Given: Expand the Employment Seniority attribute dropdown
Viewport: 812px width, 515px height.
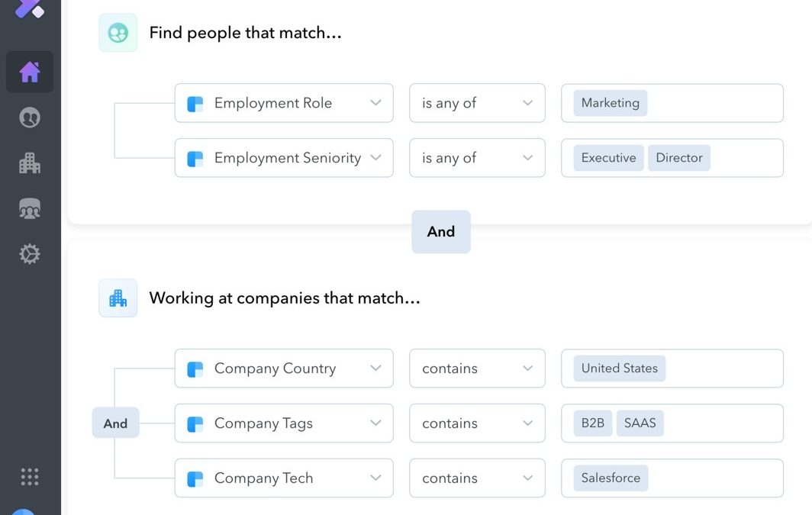Looking at the screenshot, I should 284,158.
